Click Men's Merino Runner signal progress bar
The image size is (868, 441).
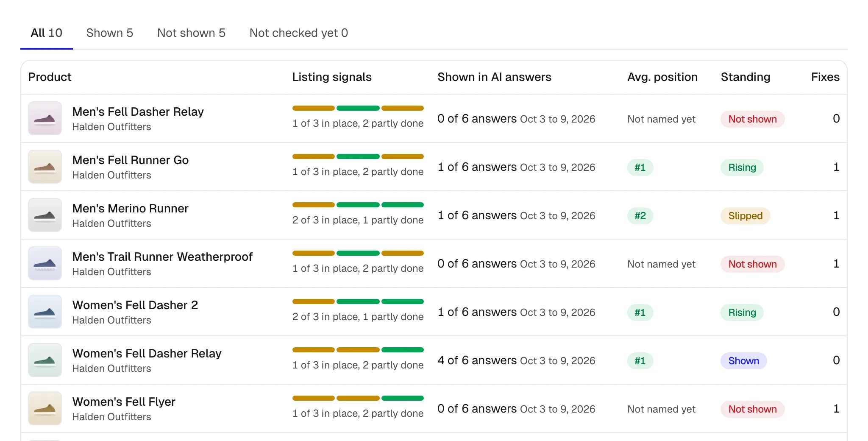tap(358, 205)
